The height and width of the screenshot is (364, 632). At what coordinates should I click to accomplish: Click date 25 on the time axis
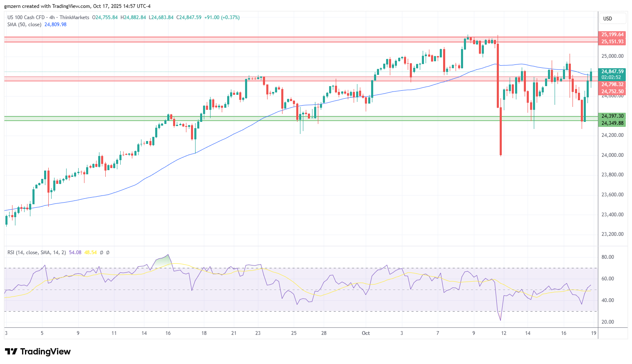tap(294, 333)
